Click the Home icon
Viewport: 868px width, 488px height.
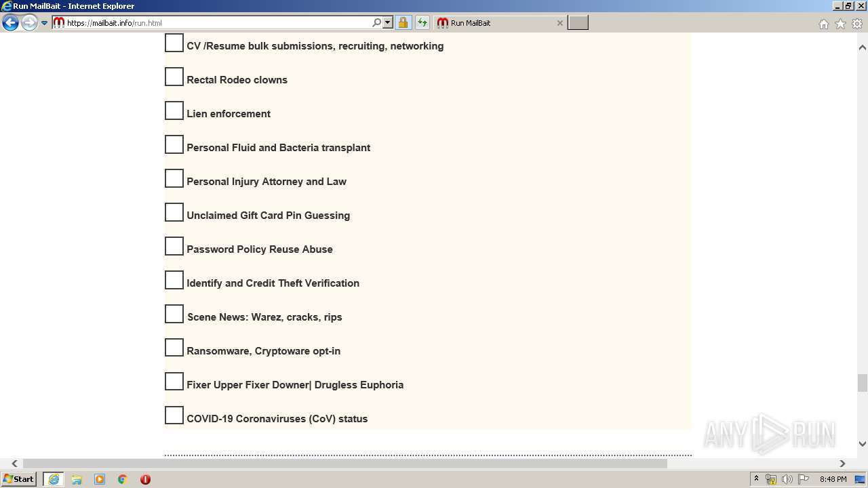pyautogui.click(x=823, y=24)
